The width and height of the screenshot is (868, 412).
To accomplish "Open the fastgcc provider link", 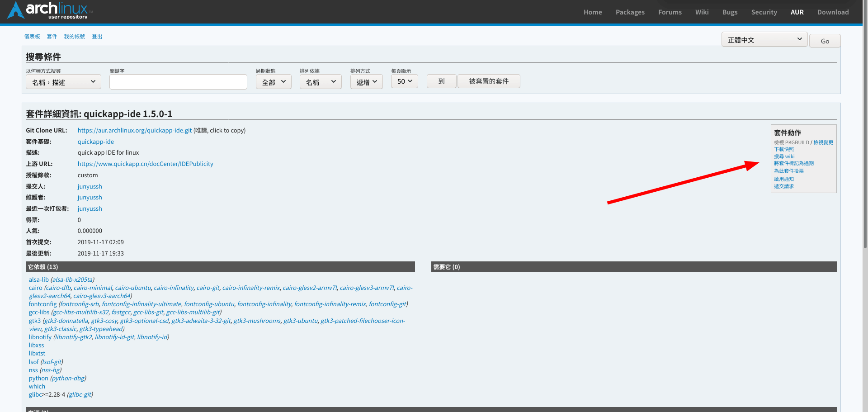I will (x=121, y=313).
